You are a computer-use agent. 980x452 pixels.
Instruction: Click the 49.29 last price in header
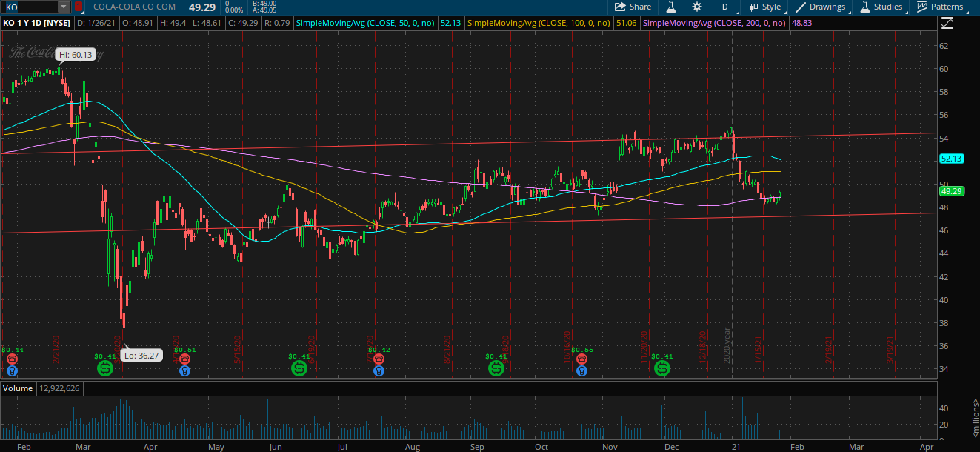201,7
